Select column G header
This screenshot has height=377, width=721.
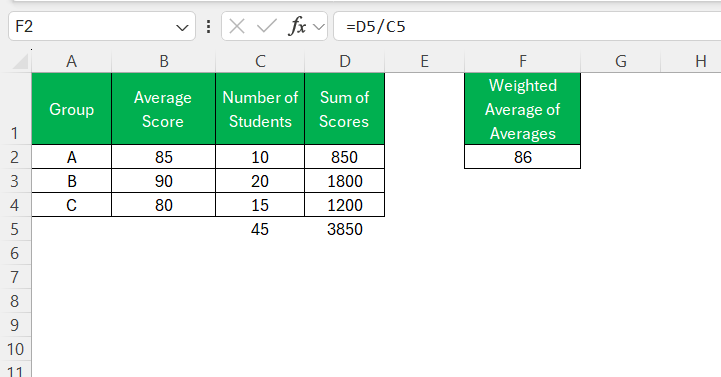(x=621, y=61)
